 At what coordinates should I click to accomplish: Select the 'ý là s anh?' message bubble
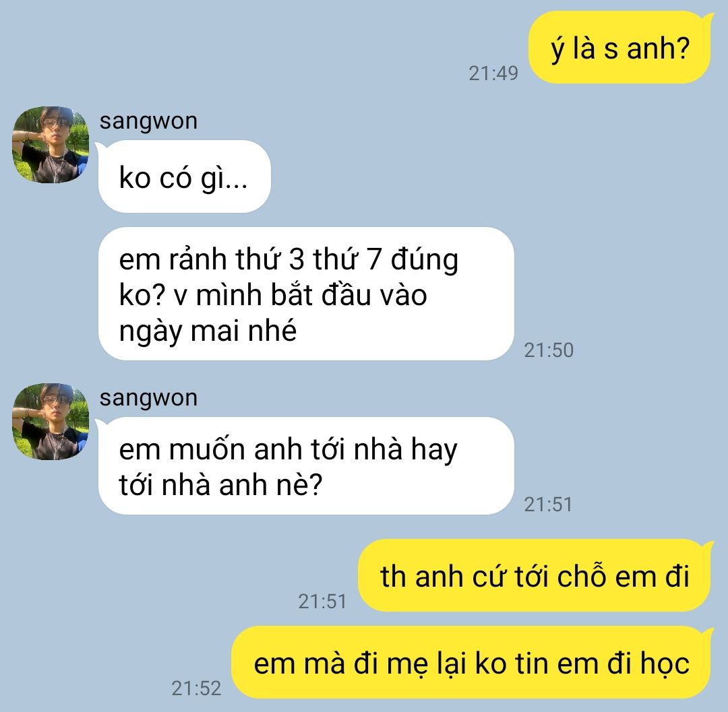coord(620,47)
